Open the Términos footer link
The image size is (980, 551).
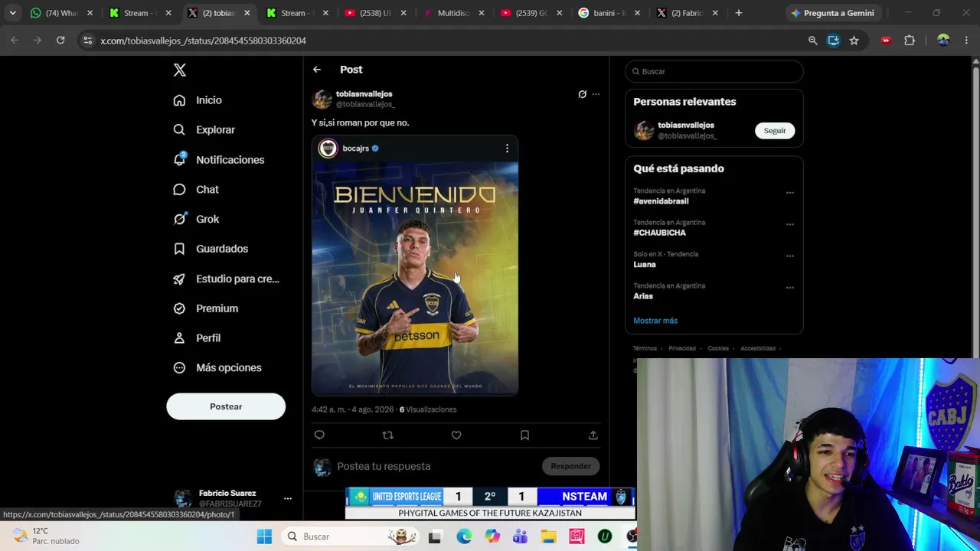pos(645,348)
